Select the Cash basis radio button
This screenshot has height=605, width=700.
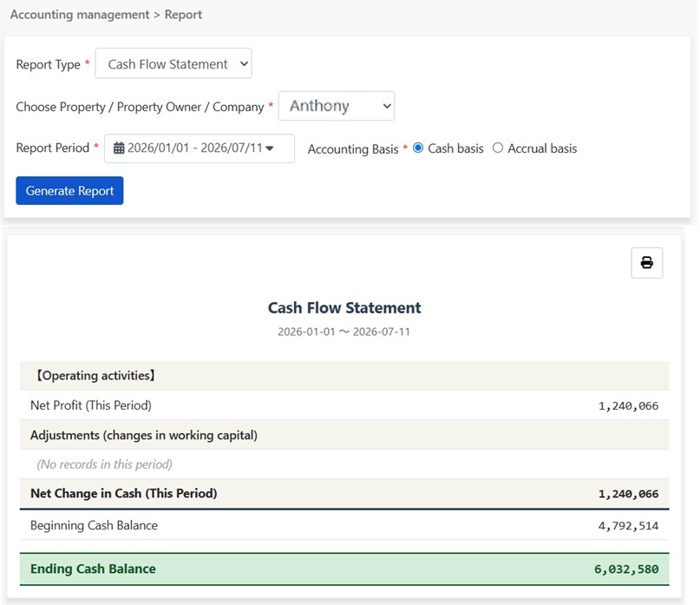418,148
